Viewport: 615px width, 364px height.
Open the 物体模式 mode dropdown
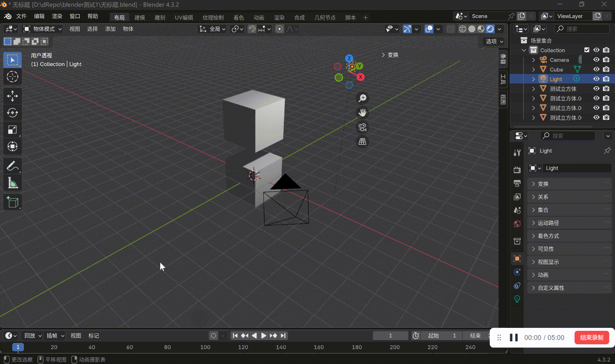[42, 29]
